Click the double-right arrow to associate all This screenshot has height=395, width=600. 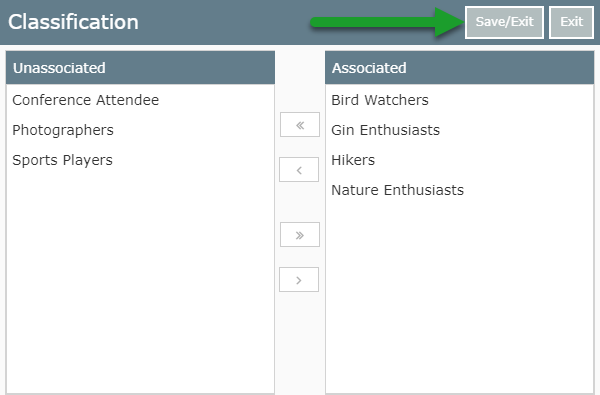(300, 235)
